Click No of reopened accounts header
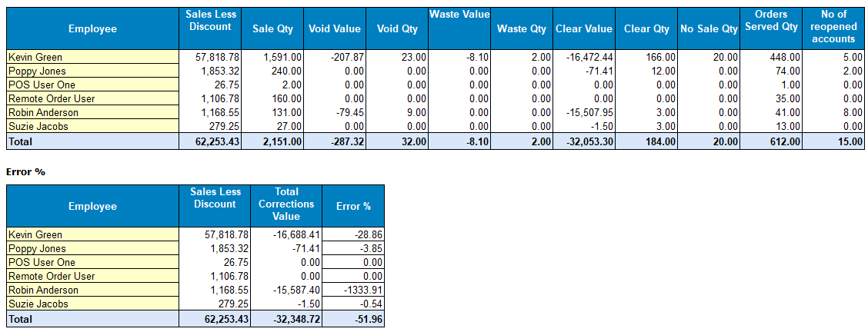This screenshot has width=868, height=332. tap(833, 26)
